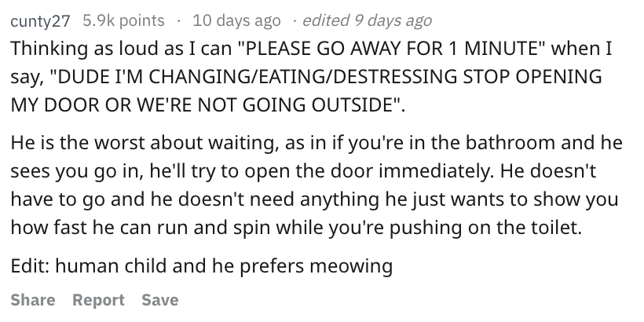Click the words "he prefers meowing"
Viewport: 644px width, 322px height.
(302, 265)
